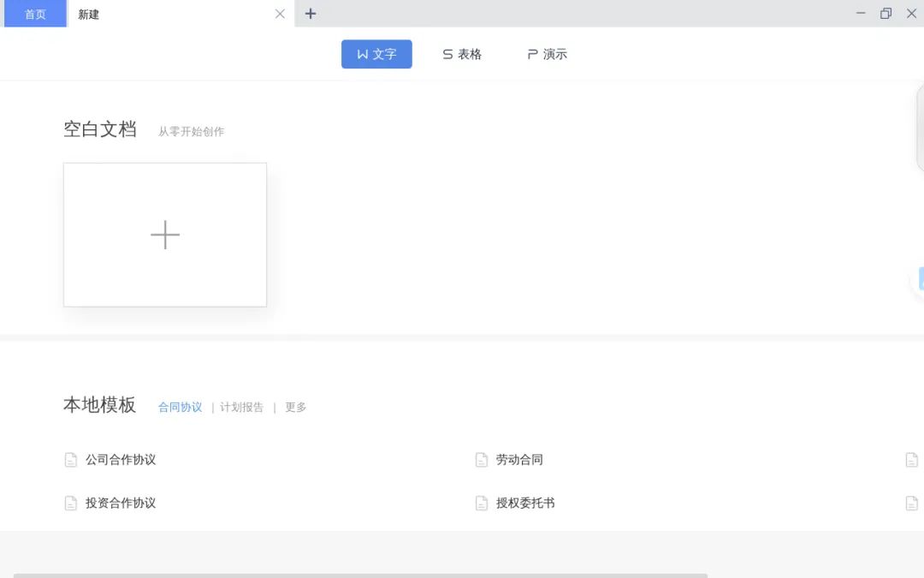
Task: Select the P 演示 presentation type icon
Action: [530, 53]
